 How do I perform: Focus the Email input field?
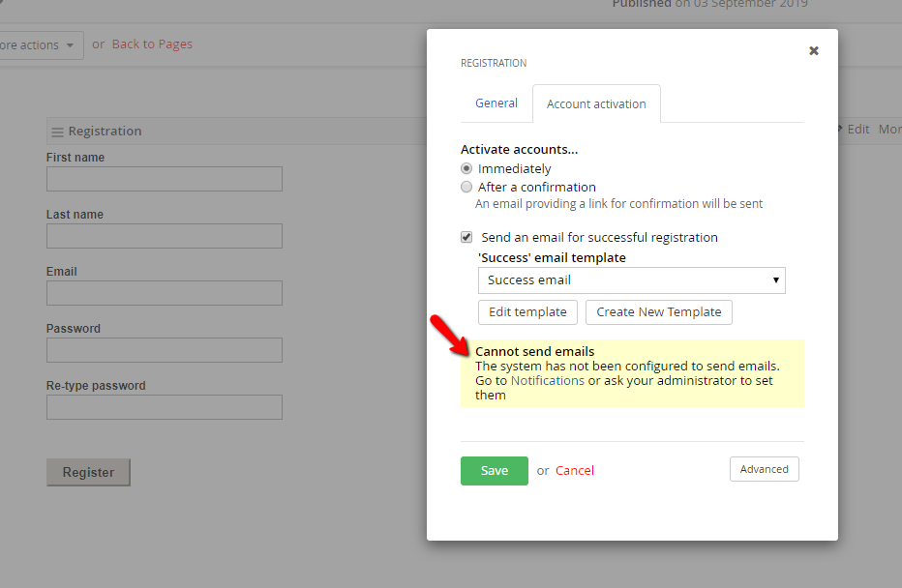pyautogui.click(x=165, y=293)
